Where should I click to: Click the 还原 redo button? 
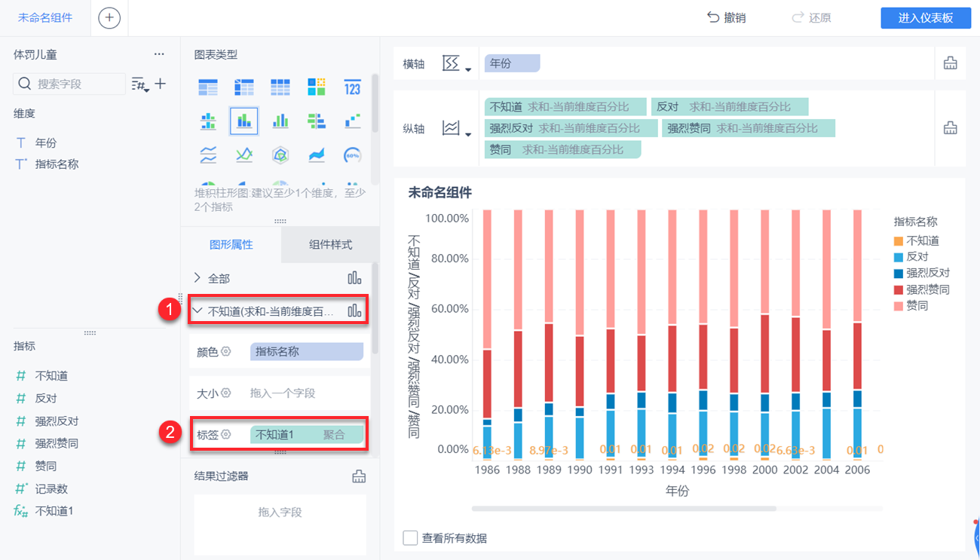pos(811,18)
